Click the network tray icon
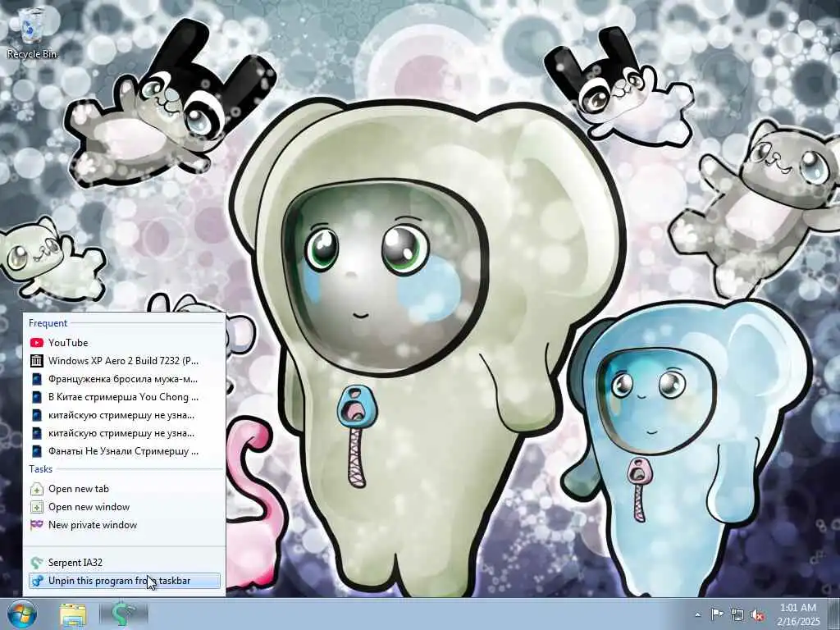The image size is (840, 630). (737, 615)
